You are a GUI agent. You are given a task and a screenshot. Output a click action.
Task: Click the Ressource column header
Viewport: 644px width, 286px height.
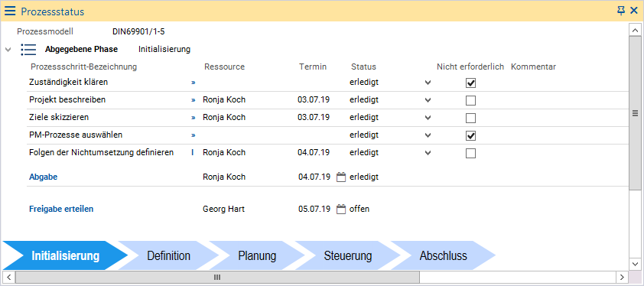224,67
